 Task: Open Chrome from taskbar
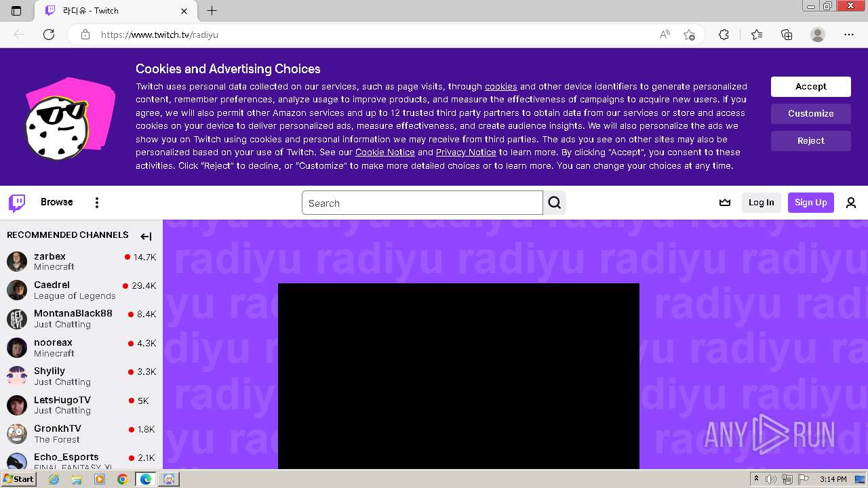click(122, 479)
